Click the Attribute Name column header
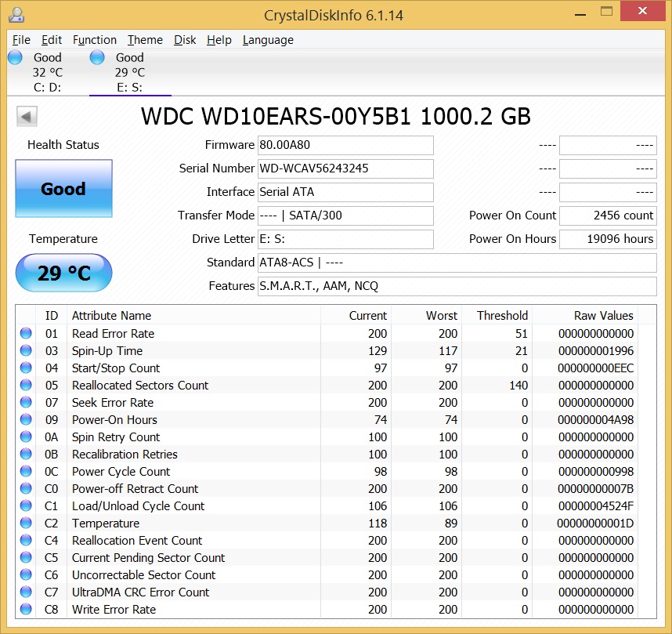 tap(193, 315)
